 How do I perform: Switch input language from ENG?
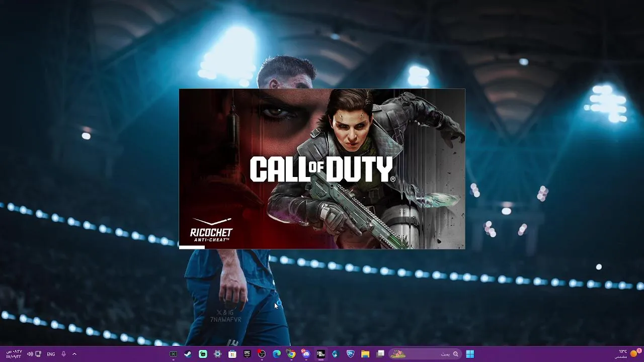(51, 354)
